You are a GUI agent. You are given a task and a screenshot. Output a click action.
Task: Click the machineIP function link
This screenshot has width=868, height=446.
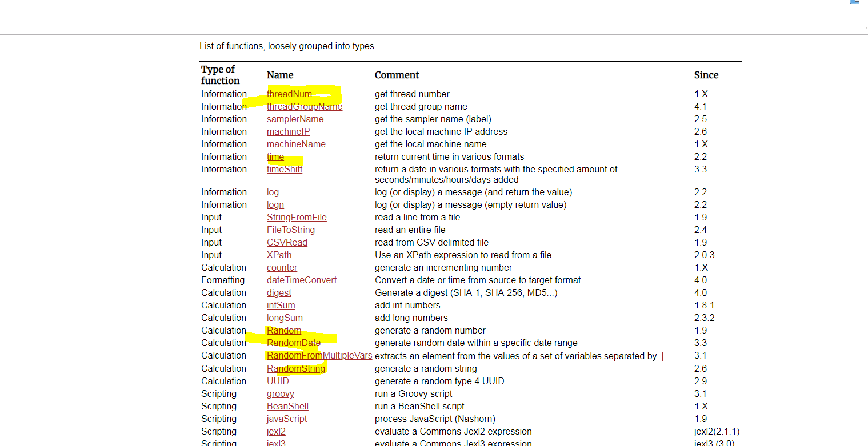289,131
